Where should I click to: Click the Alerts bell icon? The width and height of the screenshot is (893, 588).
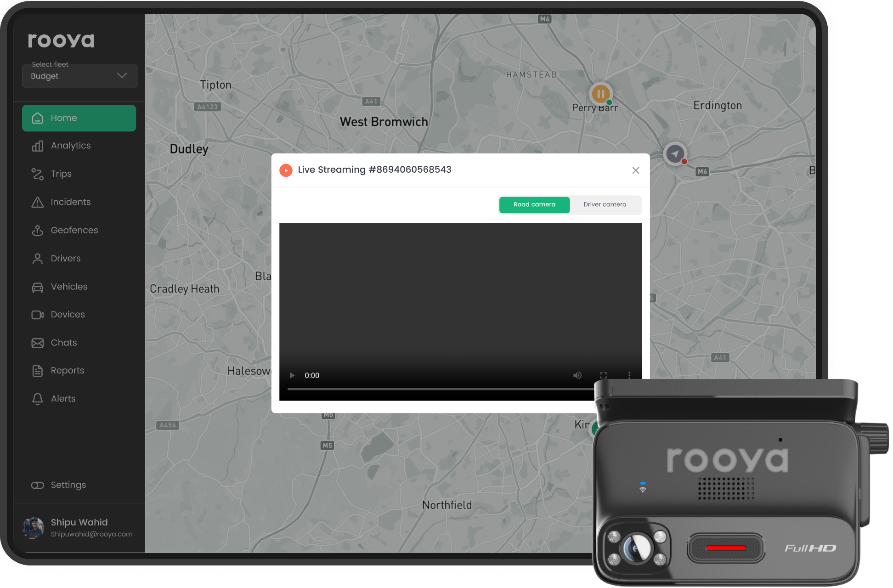click(x=37, y=399)
